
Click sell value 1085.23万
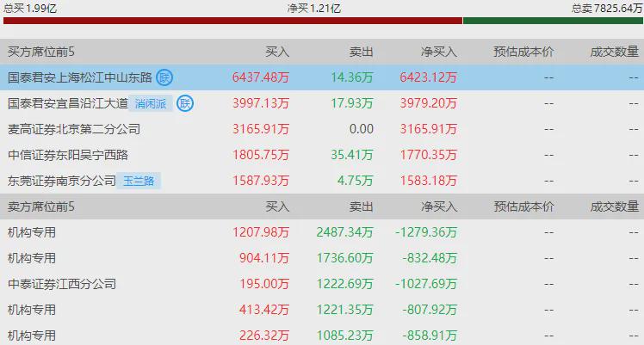point(345,336)
